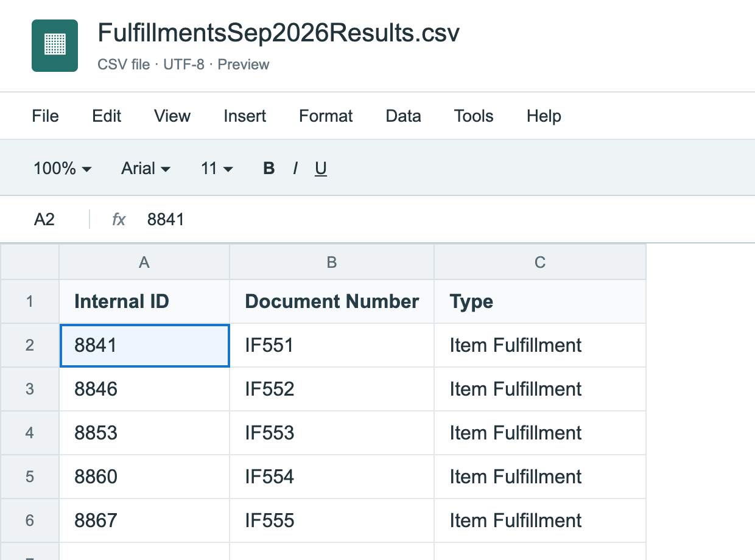
Task: Click the fx function icon
Action: coord(119,219)
